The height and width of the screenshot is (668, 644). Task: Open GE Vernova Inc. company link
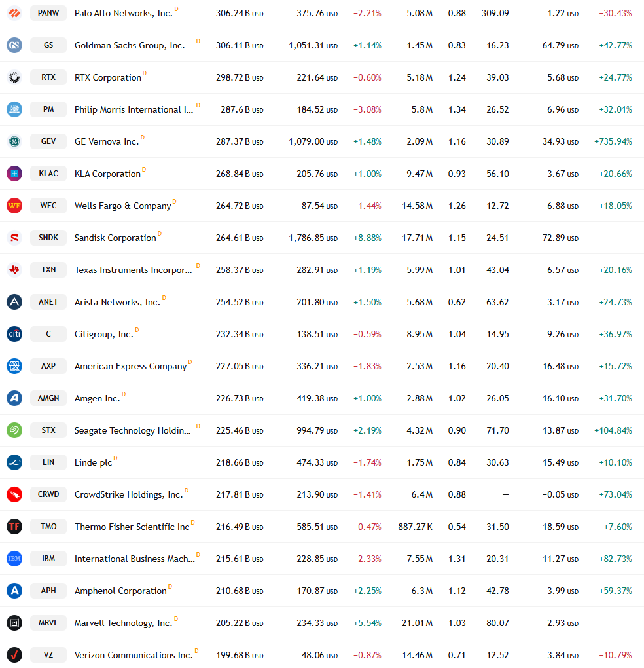pyautogui.click(x=107, y=141)
